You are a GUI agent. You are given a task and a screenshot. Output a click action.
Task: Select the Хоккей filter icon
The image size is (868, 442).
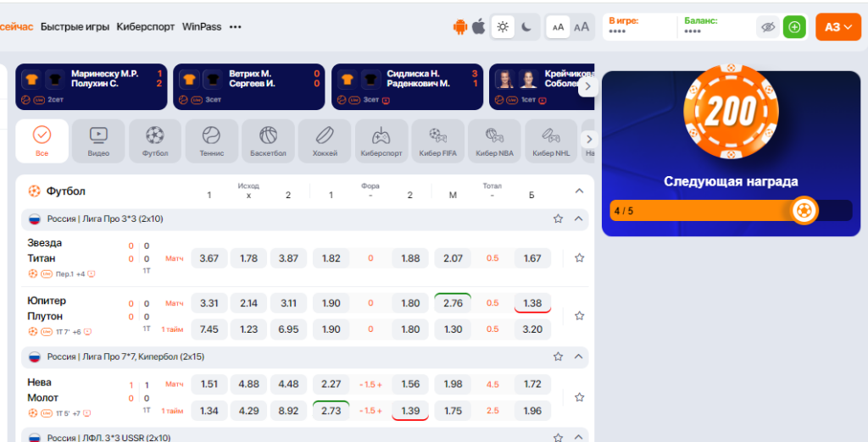pos(325,141)
